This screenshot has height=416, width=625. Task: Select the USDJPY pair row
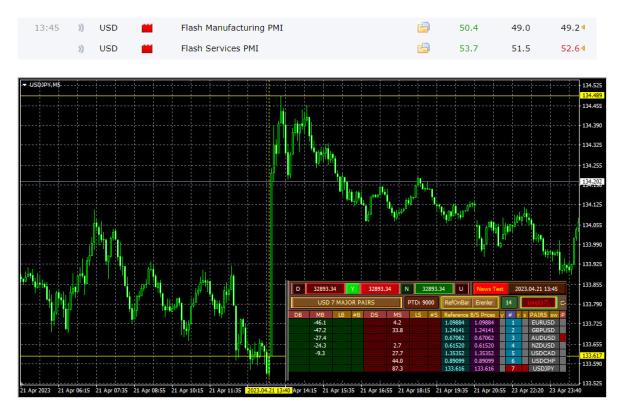(543, 369)
